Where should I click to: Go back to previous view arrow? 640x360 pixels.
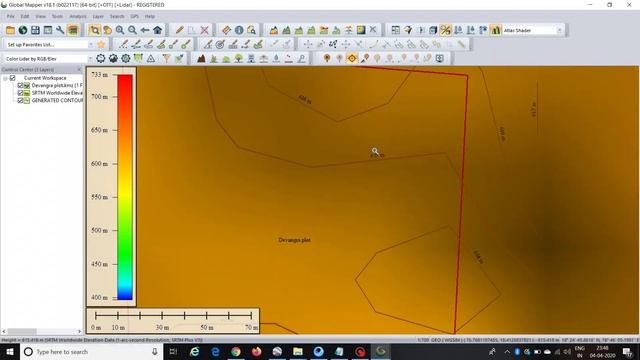145,30
